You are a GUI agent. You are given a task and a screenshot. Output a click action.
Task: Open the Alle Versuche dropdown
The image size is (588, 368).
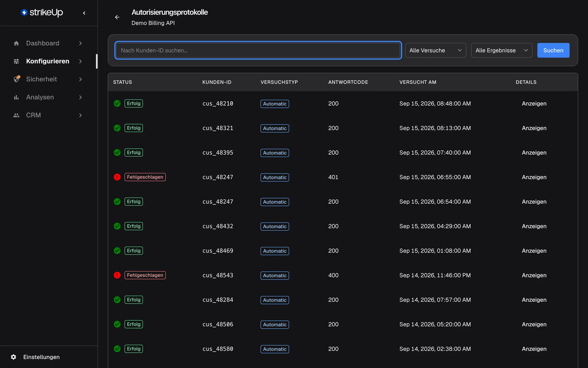coord(435,50)
